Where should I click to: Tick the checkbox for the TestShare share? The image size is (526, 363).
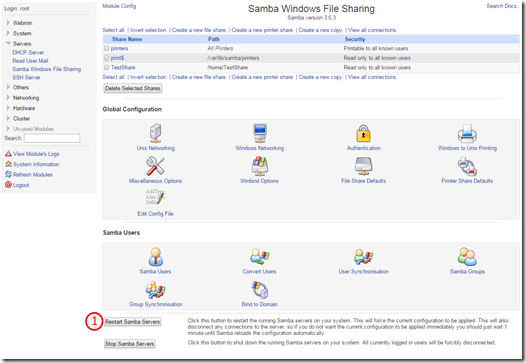click(x=107, y=67)
